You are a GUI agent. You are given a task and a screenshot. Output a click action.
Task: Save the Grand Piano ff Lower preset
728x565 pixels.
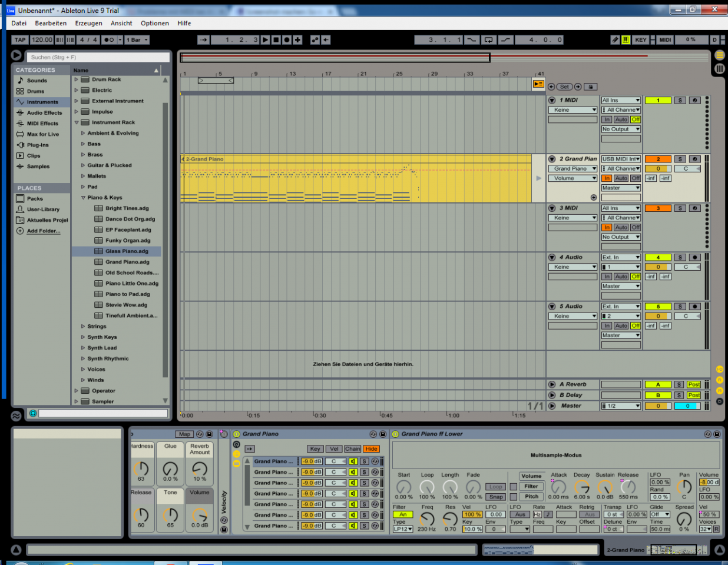click(717, 434)
